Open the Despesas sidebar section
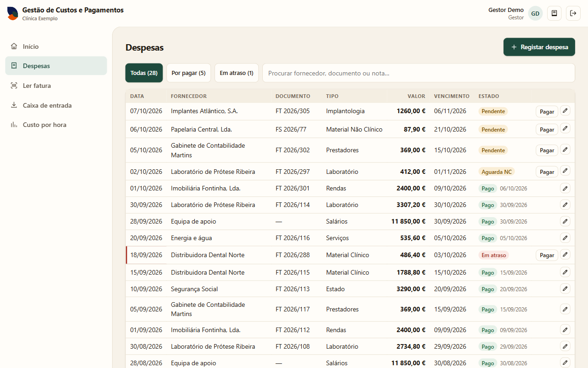The height and width of the screenshot is (368, 588). 56,66
